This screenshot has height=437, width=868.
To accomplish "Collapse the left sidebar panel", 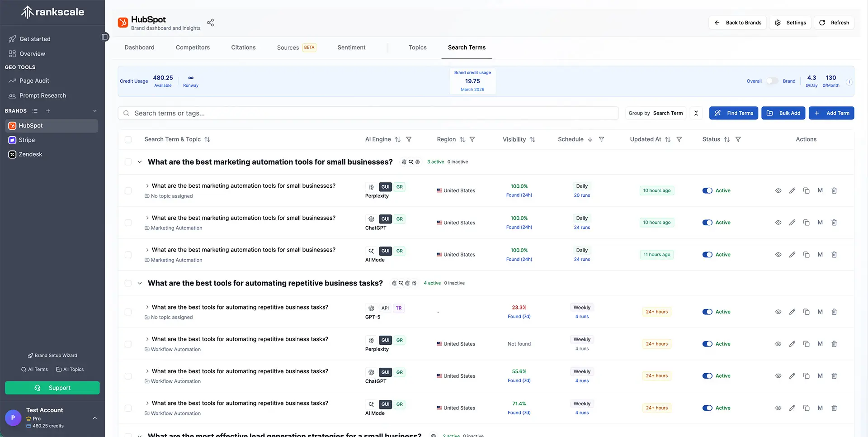I will tap(105, 37).
